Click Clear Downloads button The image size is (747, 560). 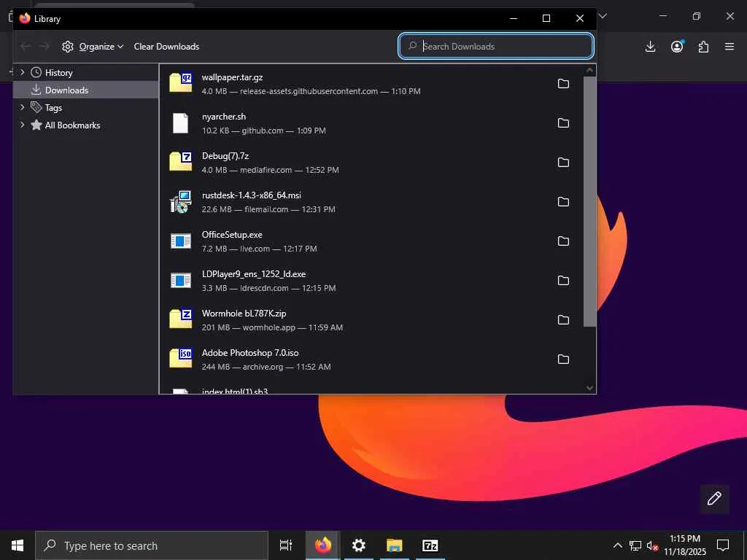(166, 47)
